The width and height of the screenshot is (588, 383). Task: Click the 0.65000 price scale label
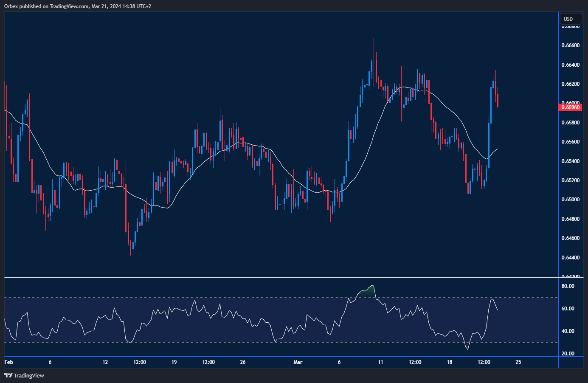pyautogui.click(x=570, y=200)
